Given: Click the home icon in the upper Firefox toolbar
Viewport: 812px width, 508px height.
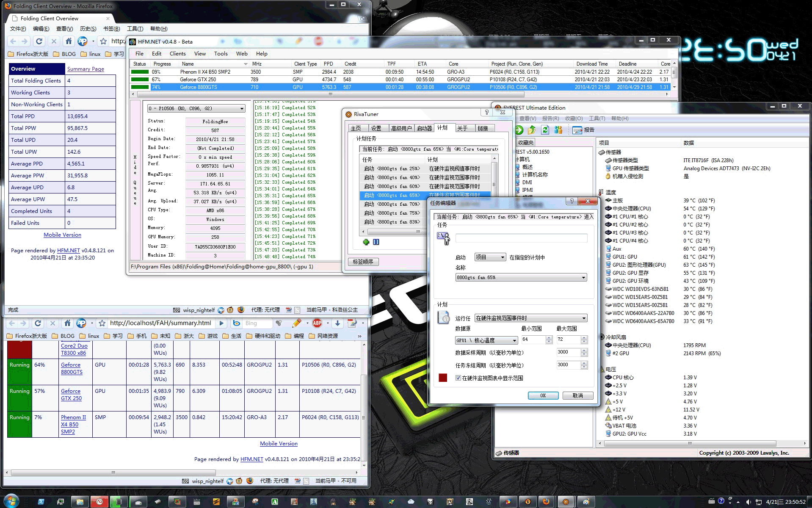Looking at the screenshot, I should (68, 41).
